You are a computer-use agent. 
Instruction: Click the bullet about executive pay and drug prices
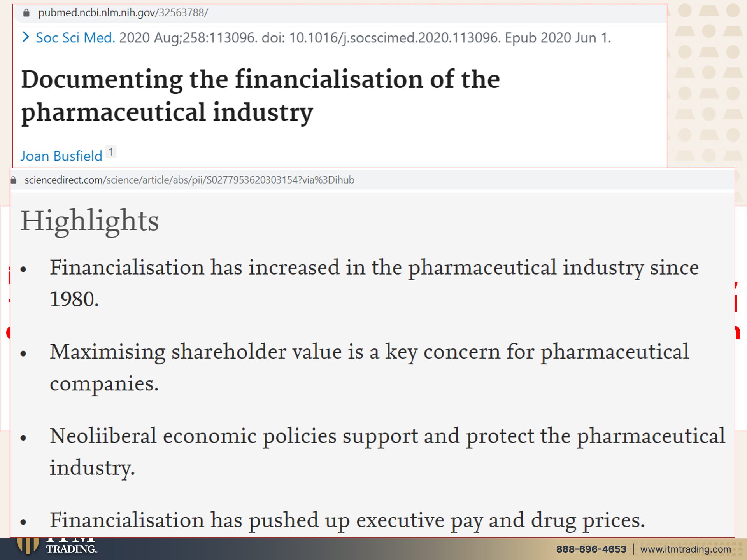[347, 520]
